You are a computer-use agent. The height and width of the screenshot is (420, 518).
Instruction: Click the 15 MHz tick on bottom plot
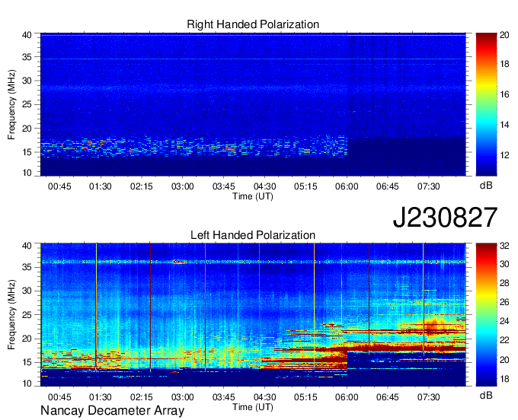pos(27,362)
